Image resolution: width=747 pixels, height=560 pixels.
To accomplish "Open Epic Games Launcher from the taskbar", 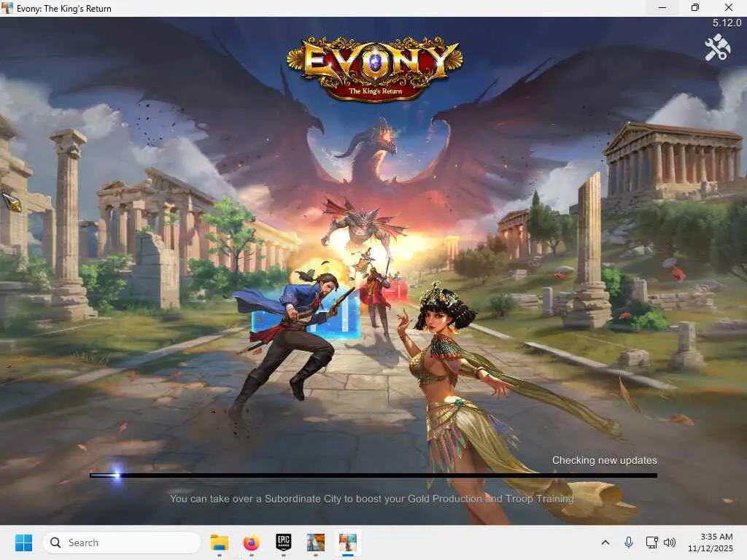I will pos(284,542).
